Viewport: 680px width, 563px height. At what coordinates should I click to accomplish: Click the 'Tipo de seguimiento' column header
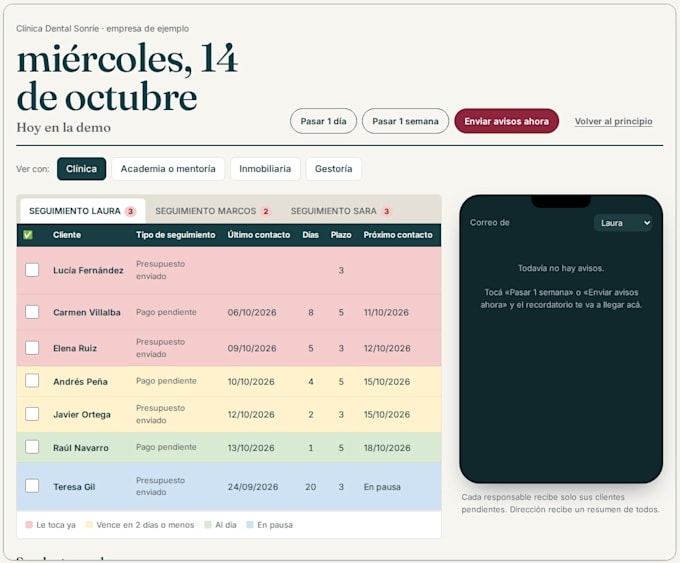point(176,235)
